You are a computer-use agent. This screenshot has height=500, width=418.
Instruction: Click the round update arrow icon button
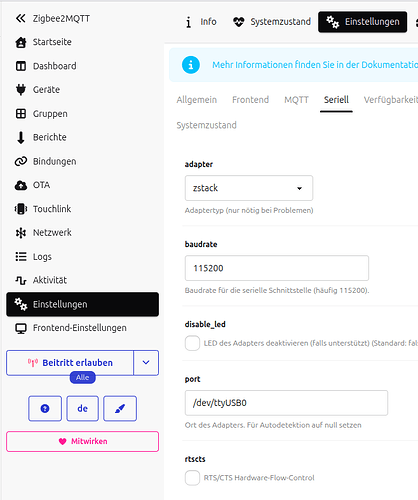point(45,408)
